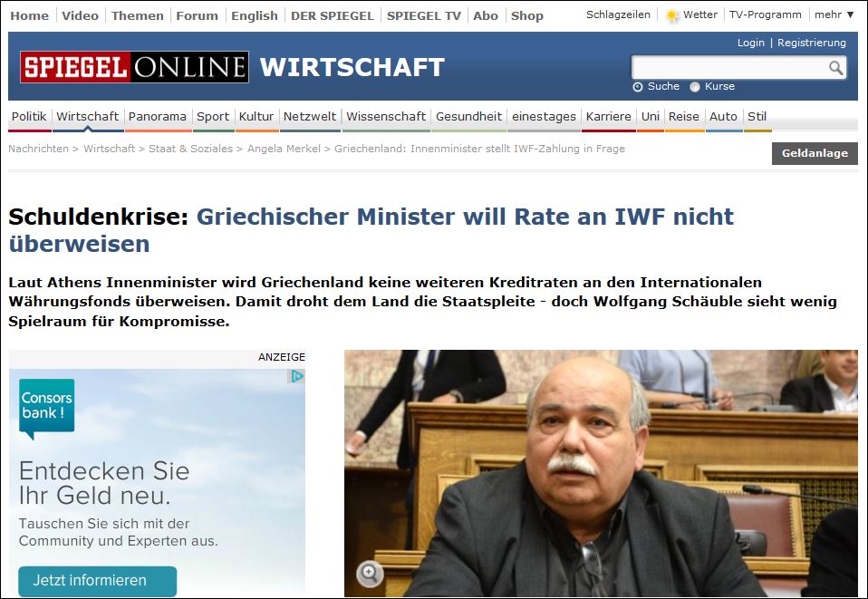Screen dimensions: 868x599
Task: Click the search magnifier icon
Action: pos(835,68)
